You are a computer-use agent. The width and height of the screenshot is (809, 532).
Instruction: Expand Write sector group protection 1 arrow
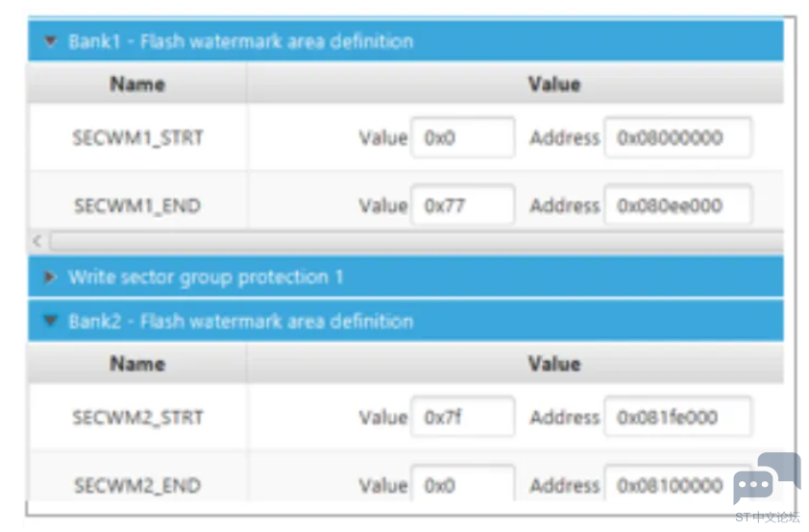[50, 278]
